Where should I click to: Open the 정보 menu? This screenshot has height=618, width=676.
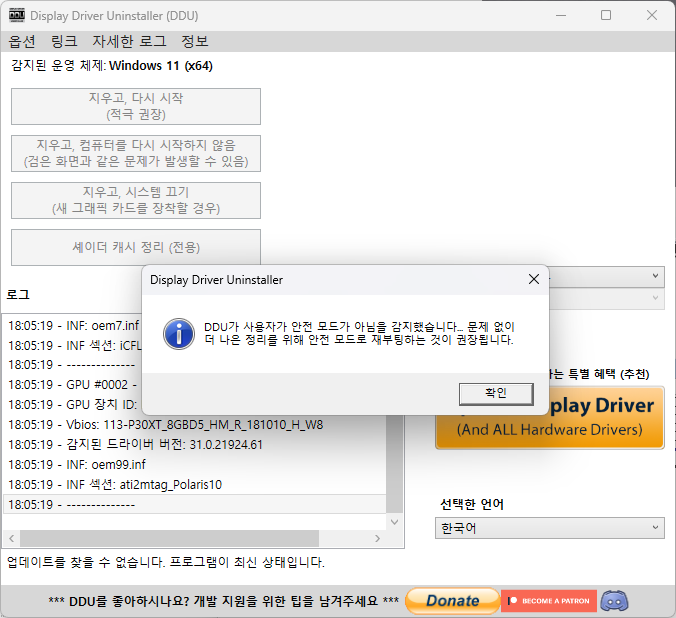click(x=195, y=41)
